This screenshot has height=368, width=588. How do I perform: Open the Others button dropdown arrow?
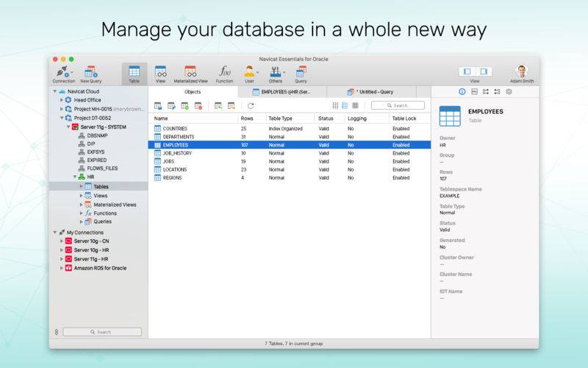[x=284, y=72]
